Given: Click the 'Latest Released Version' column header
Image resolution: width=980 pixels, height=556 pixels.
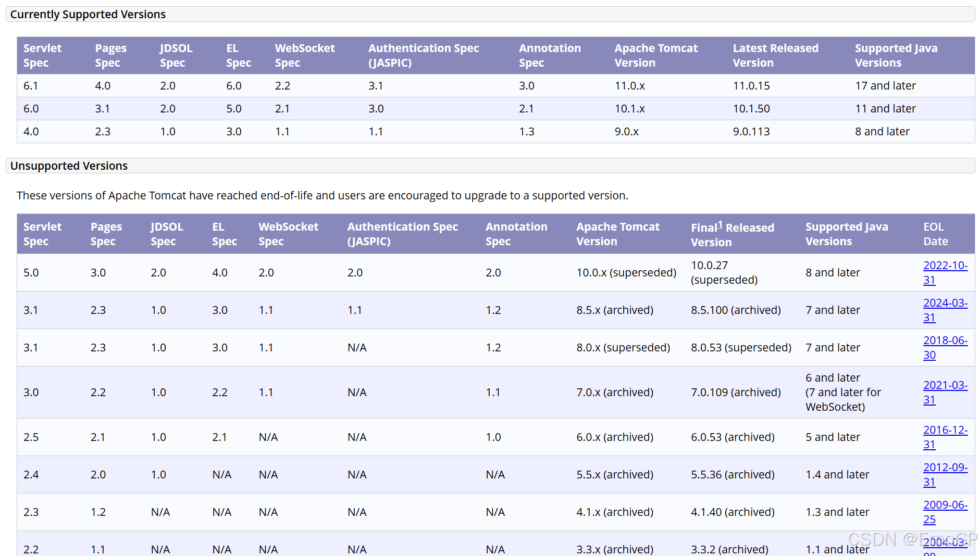Looking at the screenshot, I should click(x=775, y=56).
